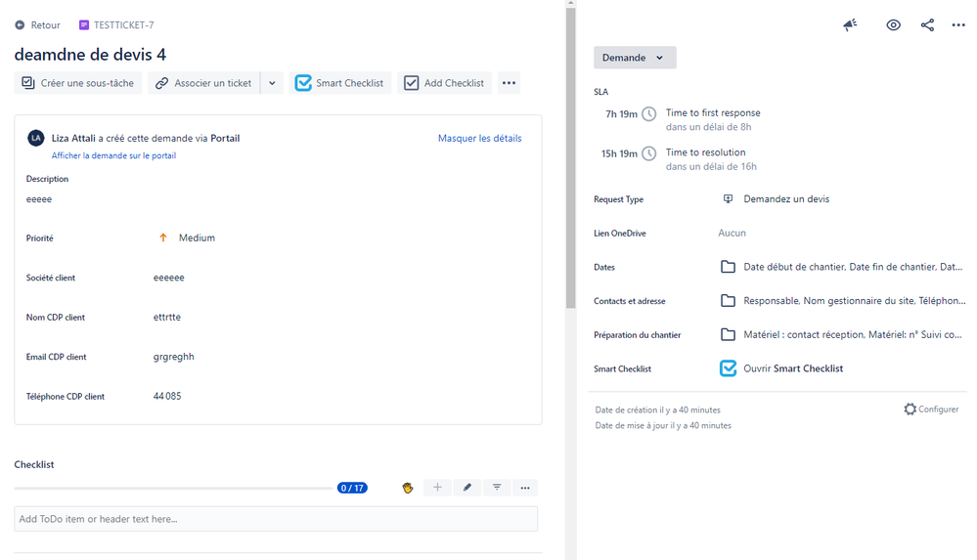977x560 pixels.
Task: Open Afficher la demande sur le portail link
Action: click(113, 155)
